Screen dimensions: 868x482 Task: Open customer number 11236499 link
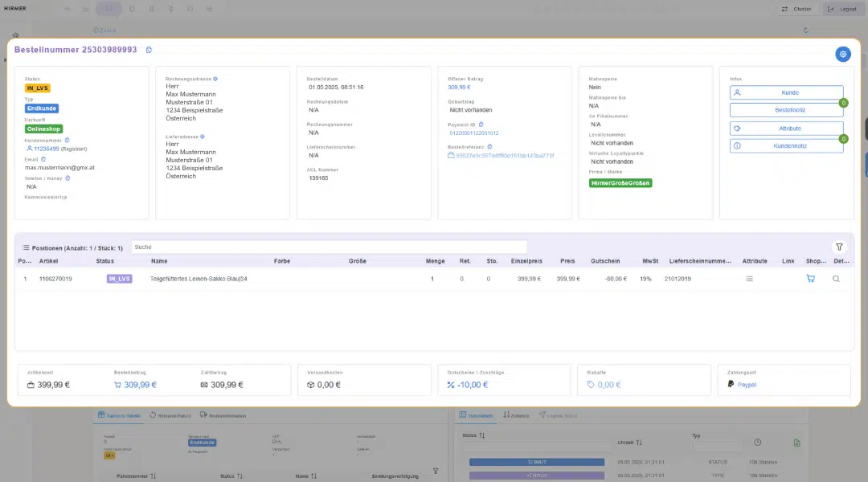[x=47, y=149]
